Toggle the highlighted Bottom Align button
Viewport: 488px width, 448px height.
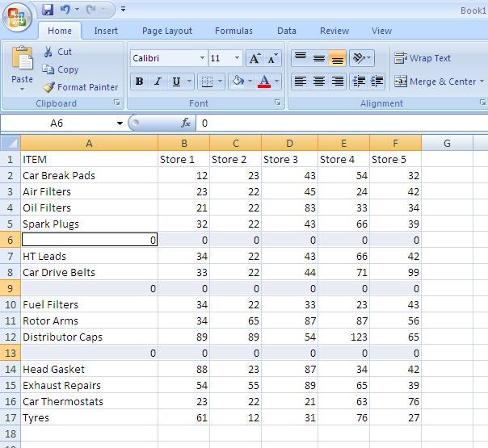[338, 58]
